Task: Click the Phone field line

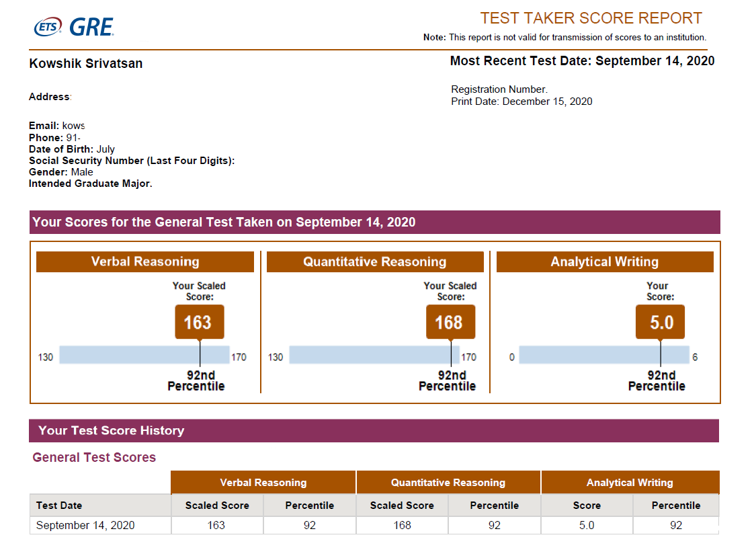Action: [x=54, y=138]
